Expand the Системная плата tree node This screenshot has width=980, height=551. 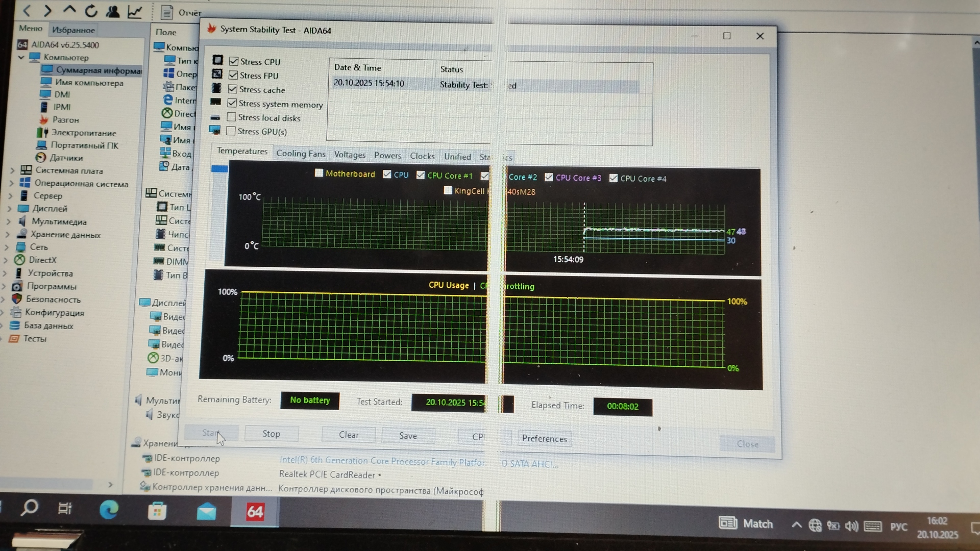12,170
